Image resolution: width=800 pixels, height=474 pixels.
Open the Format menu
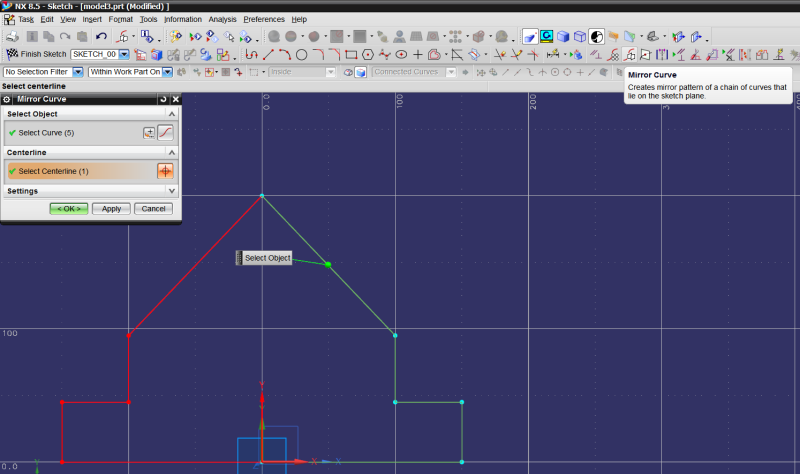click(120, 19)
